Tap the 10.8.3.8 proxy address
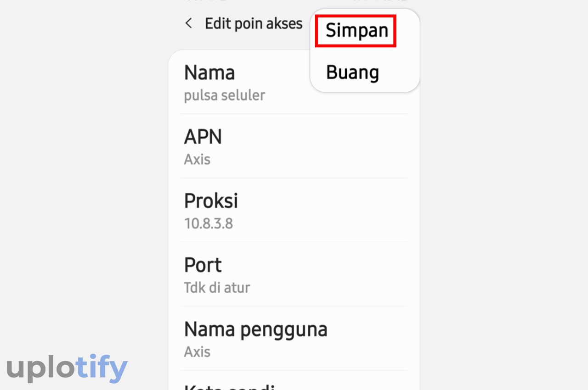This screenshot has height=390, width=588. click(x=208, y=223)
